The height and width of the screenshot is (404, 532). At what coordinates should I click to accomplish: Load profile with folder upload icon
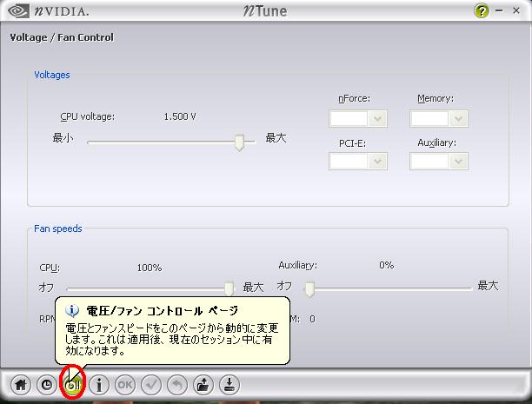click(203, 385)
